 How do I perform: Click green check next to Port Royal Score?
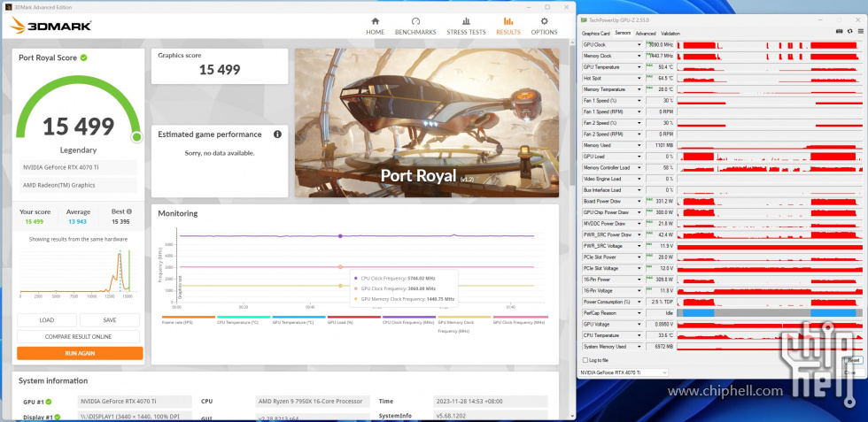(x=83, y=58)
